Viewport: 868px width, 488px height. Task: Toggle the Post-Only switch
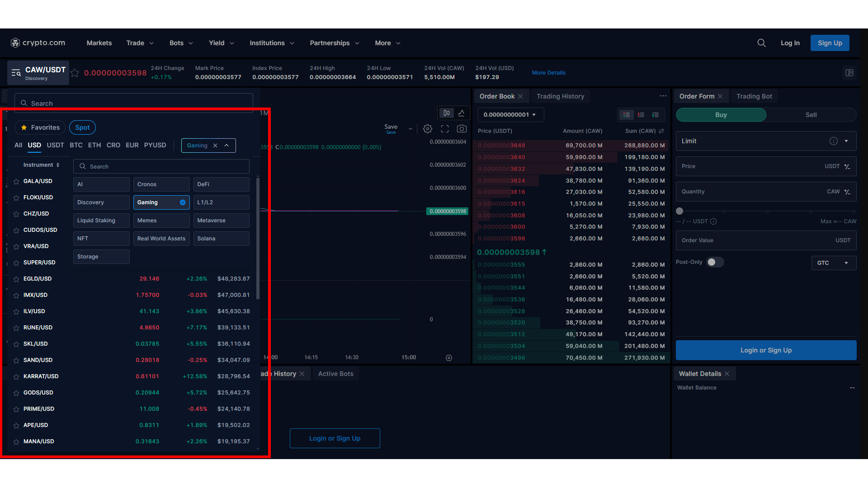click(715, 262)
